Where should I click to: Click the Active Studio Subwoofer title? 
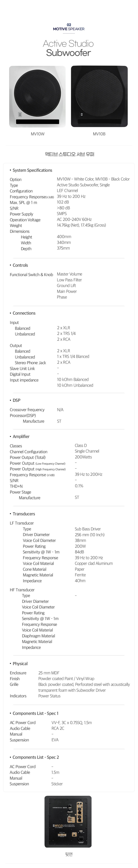tap(68, 48)
